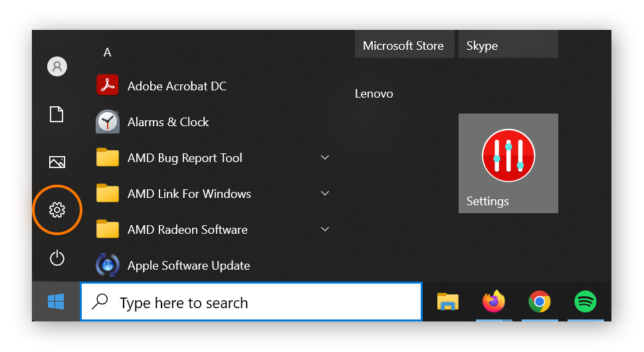644x352 pixels.
Task: Click the Type here to search box
Action: [251, 302]
